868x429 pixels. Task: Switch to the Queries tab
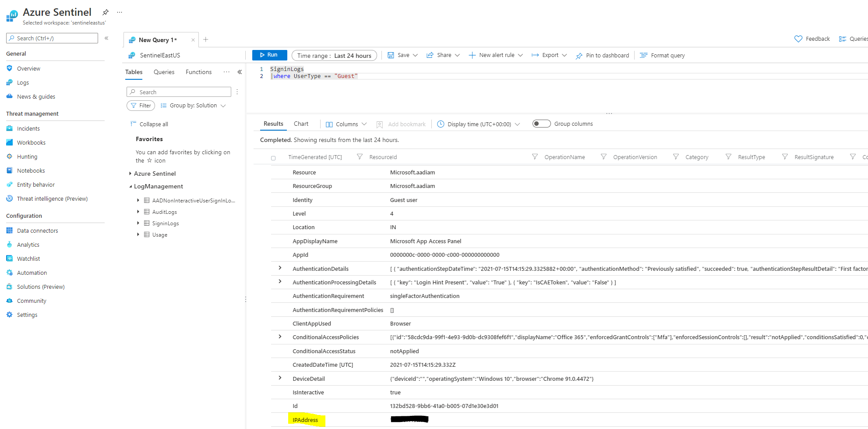(164, 71)
